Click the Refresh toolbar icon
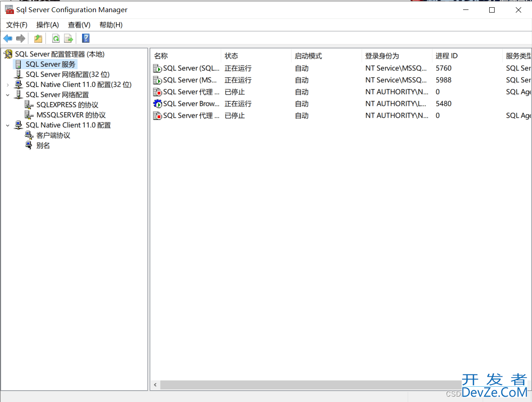Screen dimensions: 532x402 56,39
